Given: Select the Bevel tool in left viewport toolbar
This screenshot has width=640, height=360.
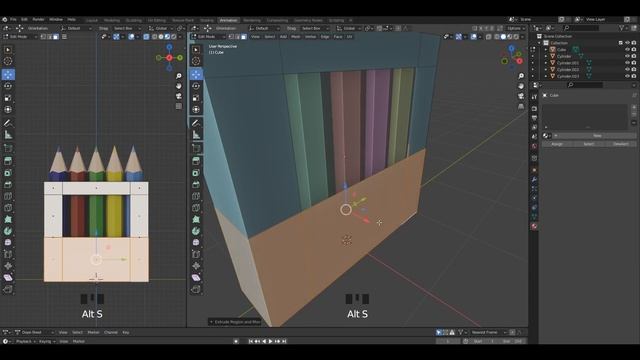Looking at the screenshot, I should 8,184.
